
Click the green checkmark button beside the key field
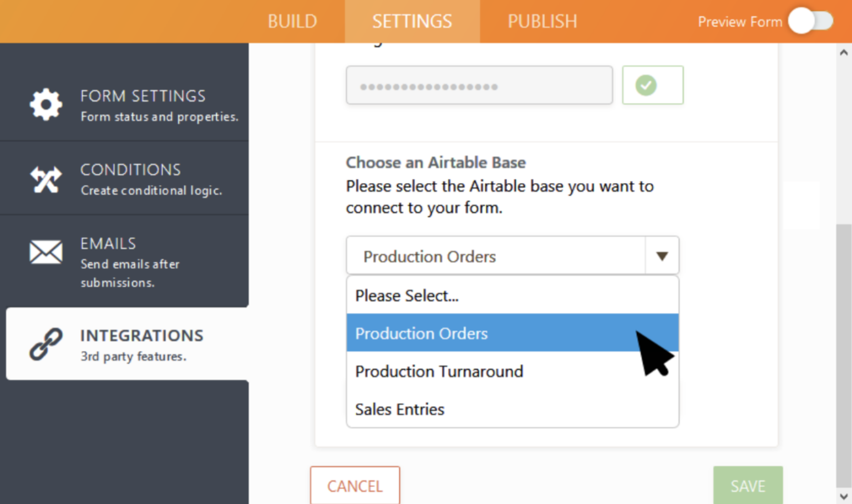pos(652,85)
